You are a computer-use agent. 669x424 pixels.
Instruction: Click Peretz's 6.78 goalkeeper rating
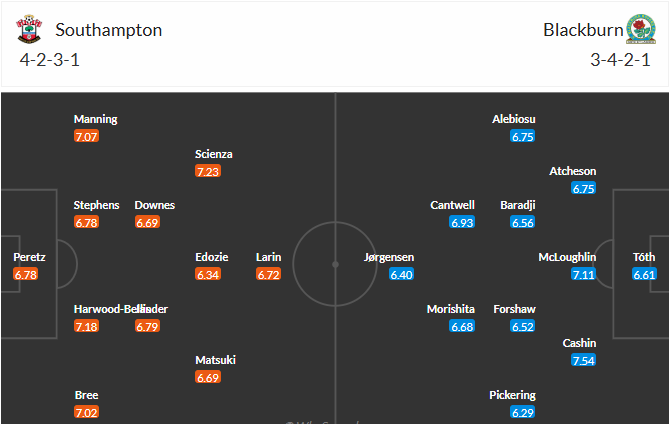(x=25, y=274)
